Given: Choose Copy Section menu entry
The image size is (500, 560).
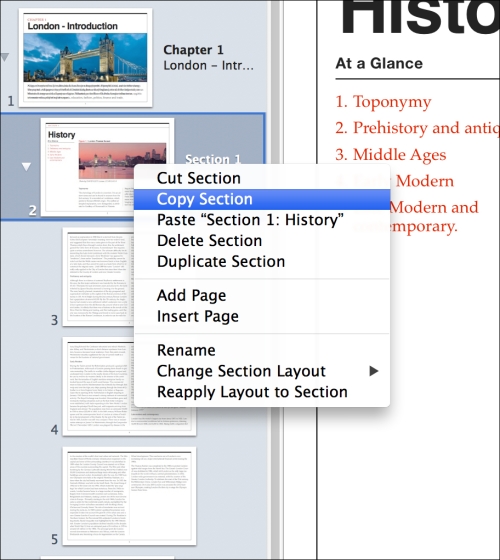Looking at the screenshot, I should pos(261,199).
